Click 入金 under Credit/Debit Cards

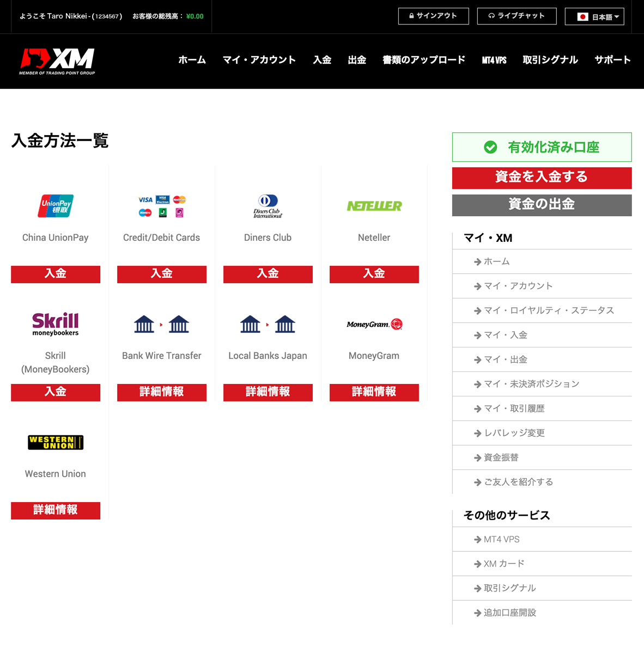click(x=162, y=274)
